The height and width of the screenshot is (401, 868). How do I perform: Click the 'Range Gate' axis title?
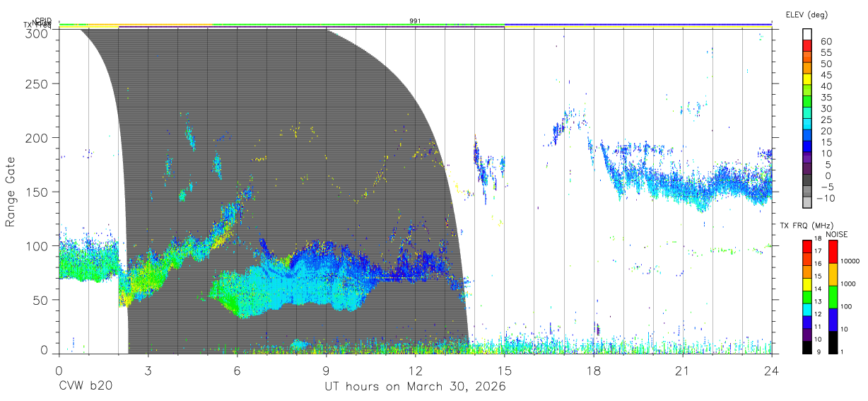[11, 192]
